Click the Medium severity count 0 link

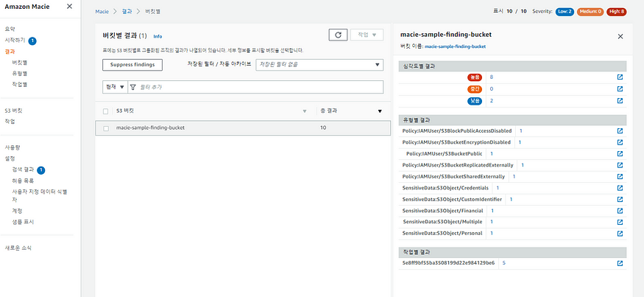[x=491, y=88]
